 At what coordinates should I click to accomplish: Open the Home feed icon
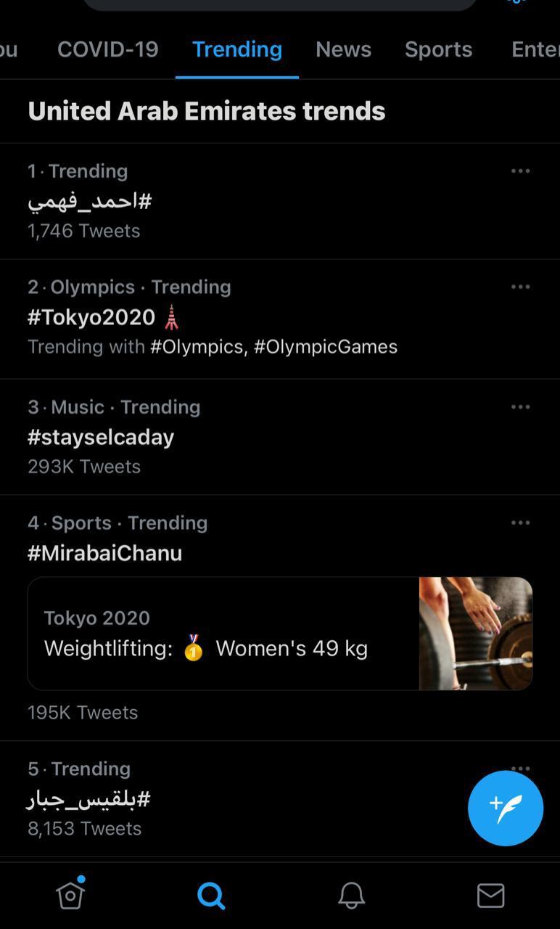70,895
